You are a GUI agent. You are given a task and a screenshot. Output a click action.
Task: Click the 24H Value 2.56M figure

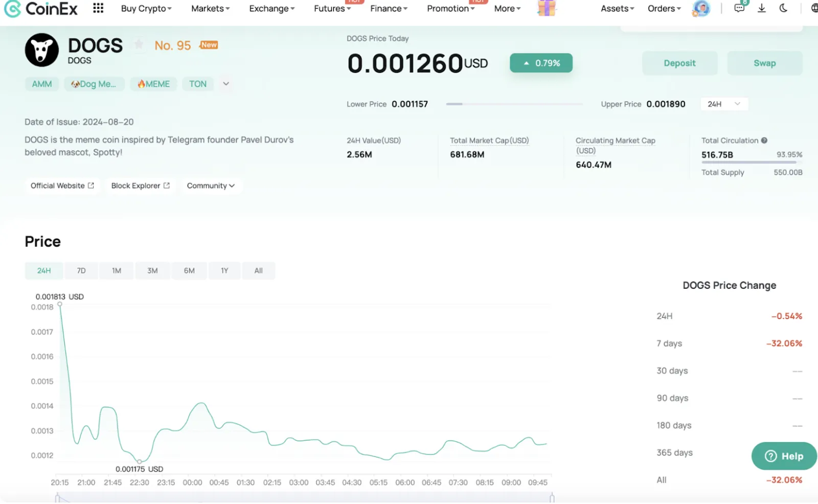pos(359,155)
